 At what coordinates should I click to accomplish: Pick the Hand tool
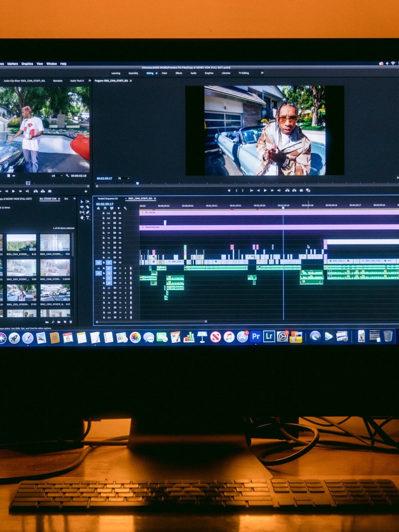[x=82, y=218]
